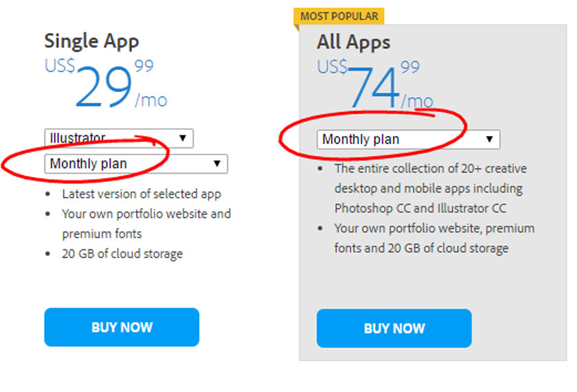Screen dimensions: 577x392
Task: Select the Single App plan heading
Action: coord(92,41)
